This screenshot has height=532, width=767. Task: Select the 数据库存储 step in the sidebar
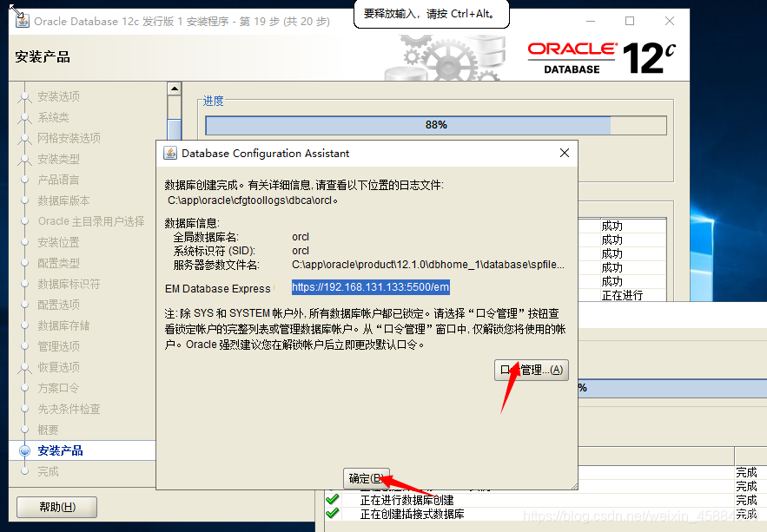click(x=63, y=325)
